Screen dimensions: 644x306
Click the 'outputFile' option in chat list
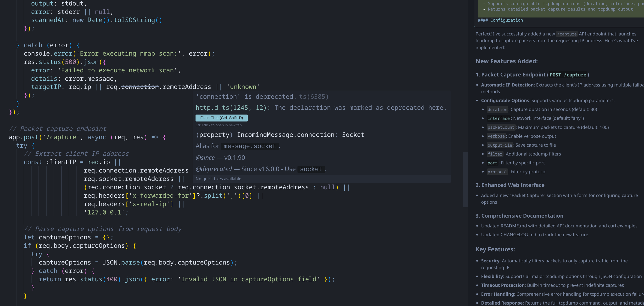click(x=500, y=145)
